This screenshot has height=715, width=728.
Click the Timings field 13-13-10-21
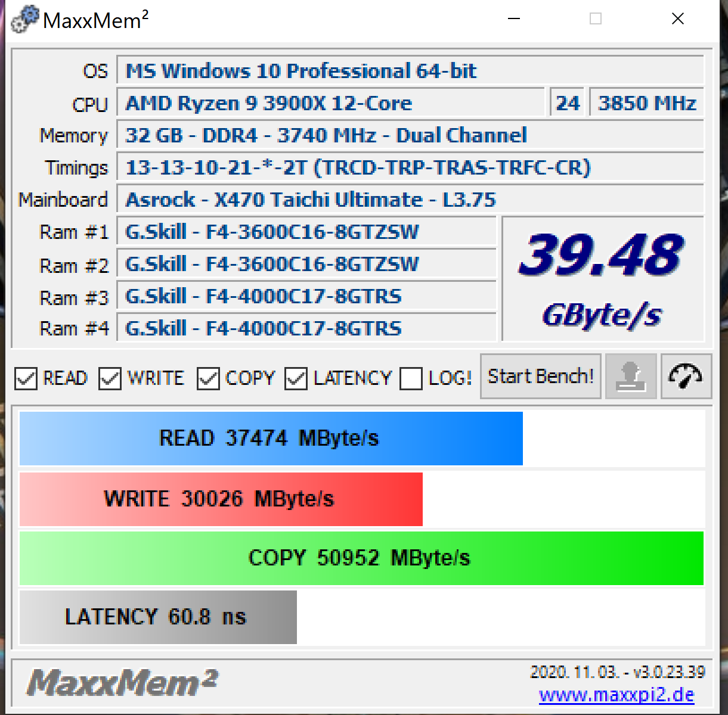pyautogui.click(x=410, y=167)
